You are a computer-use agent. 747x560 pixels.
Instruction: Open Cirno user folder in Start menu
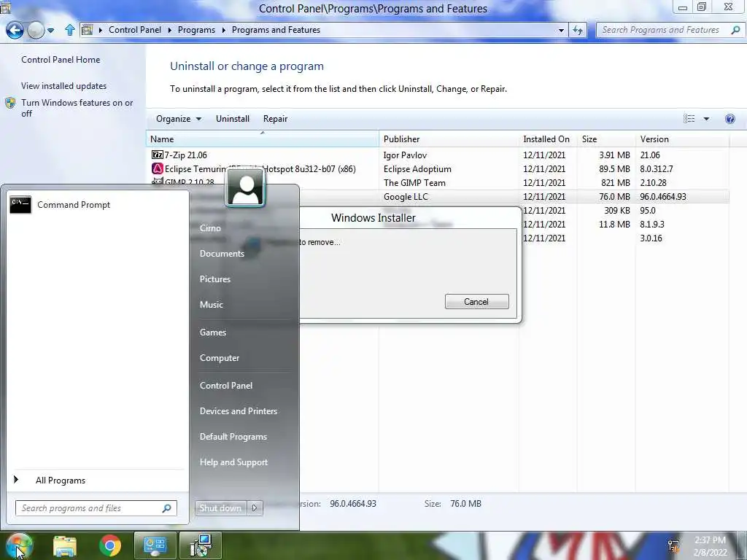(210, 228)
